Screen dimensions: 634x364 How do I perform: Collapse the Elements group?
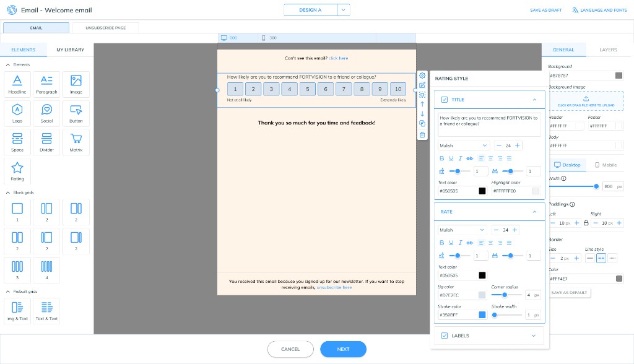7,65
